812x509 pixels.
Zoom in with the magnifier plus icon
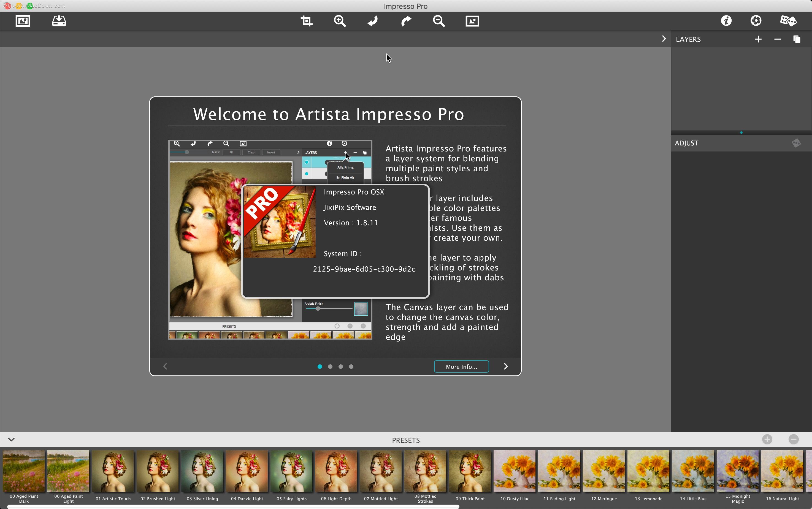pos(340,21)
